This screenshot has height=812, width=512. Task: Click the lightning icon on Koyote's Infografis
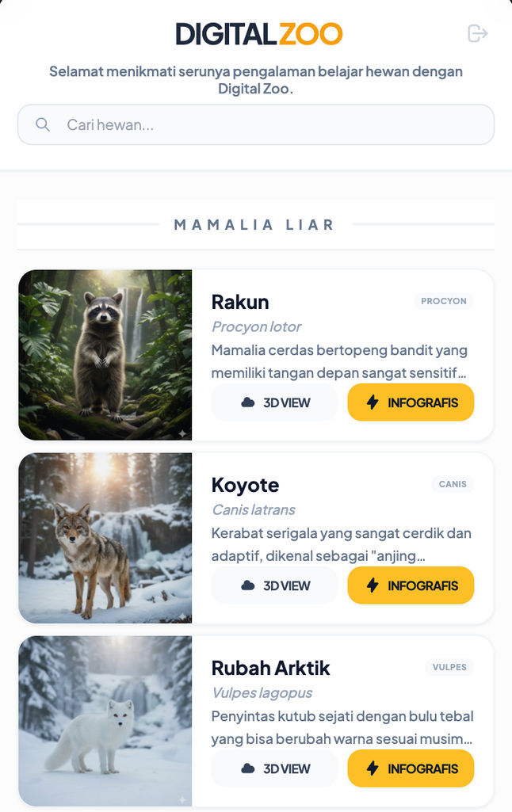[373, 585]
